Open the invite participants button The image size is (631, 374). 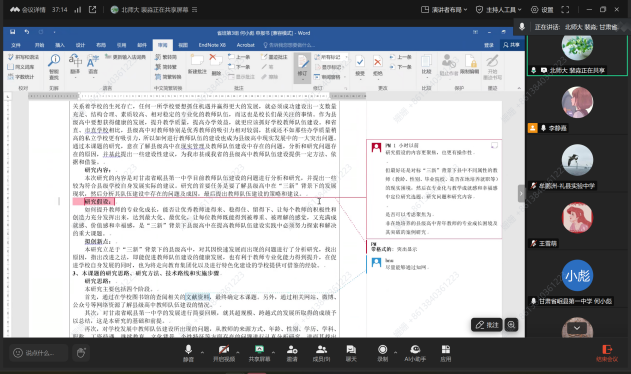point(292,353)
